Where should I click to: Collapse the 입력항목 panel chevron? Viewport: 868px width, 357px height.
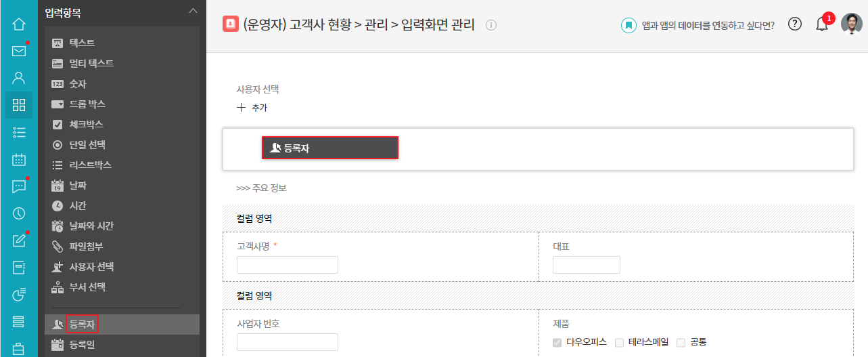tap(193, 11)
